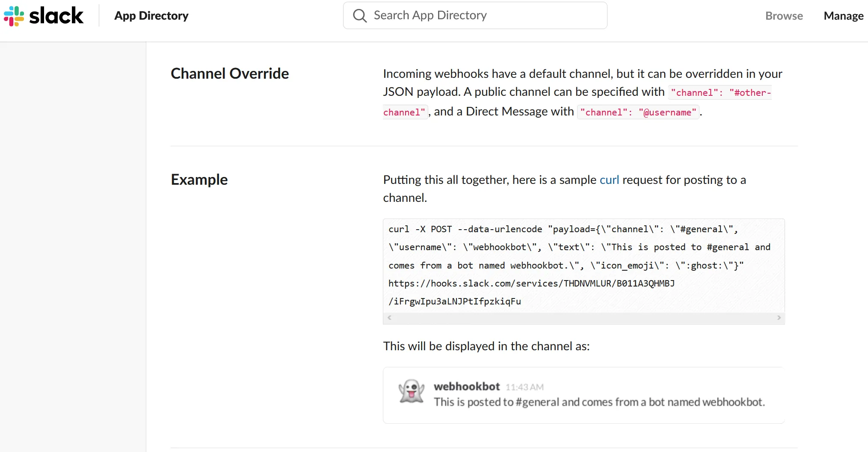868x452 pixels.
Task: Click the hooks.slack.com webhook URL line
Action: [x=531, y=284]
